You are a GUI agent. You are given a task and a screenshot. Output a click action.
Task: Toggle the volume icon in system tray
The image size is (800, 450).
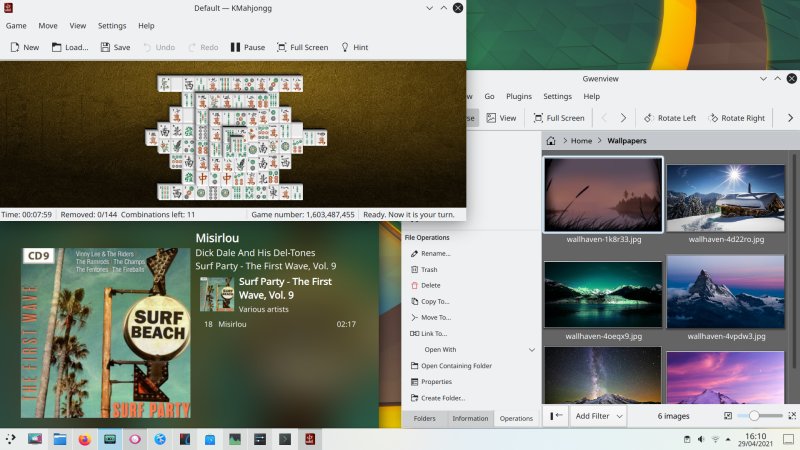point(700,439)
